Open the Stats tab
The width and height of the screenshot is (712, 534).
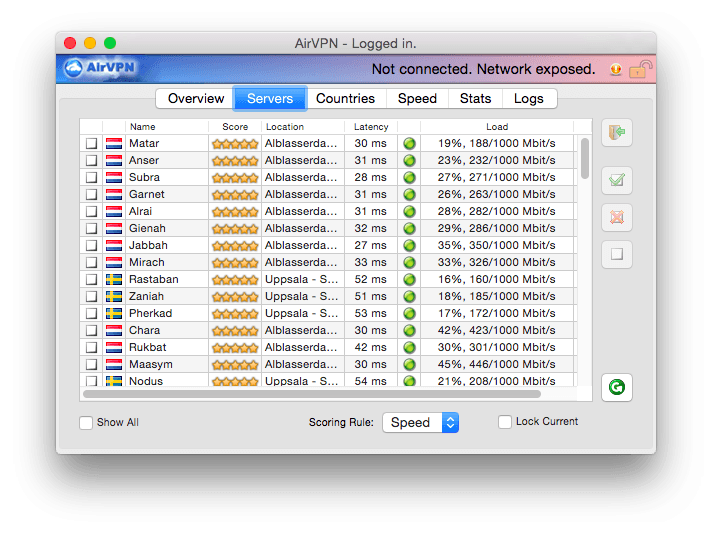[475, 99]
